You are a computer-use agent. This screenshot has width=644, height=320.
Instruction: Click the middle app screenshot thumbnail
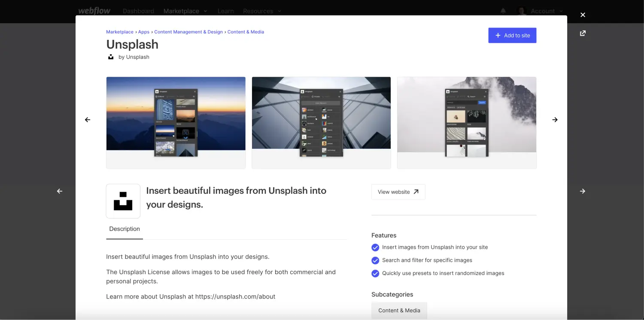pyautogui.click(x=321, y=122)
